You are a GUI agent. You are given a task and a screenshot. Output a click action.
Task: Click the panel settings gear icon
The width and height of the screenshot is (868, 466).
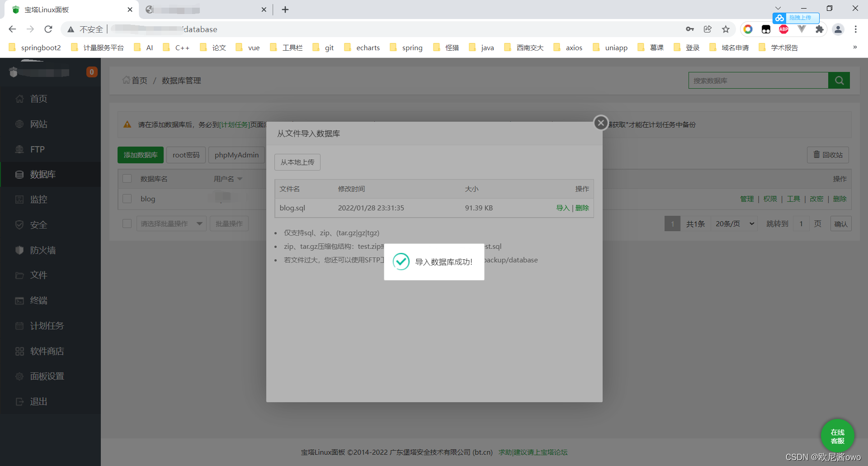pyautogui.click(x=19, y=376)
